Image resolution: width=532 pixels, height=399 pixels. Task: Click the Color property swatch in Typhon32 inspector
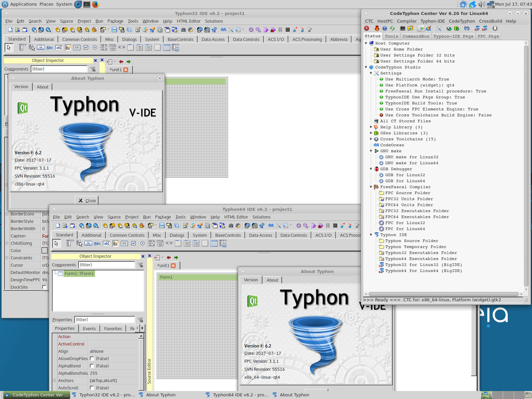[45, 250]
